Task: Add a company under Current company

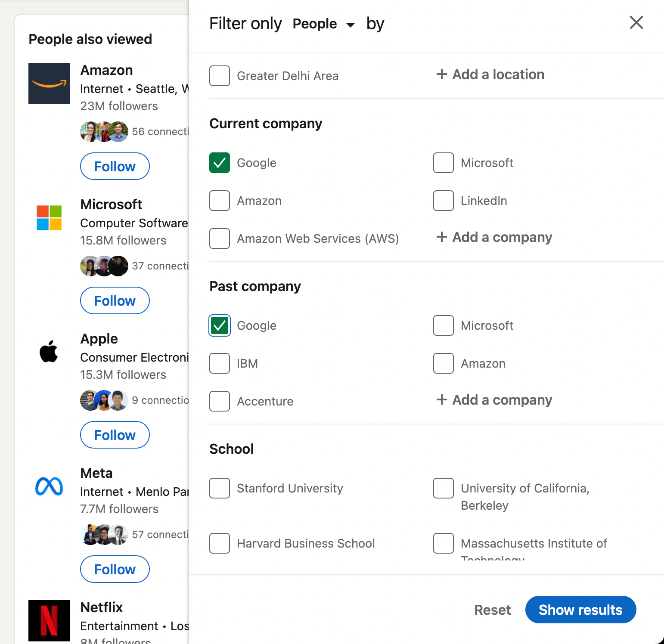Action: 494,237
